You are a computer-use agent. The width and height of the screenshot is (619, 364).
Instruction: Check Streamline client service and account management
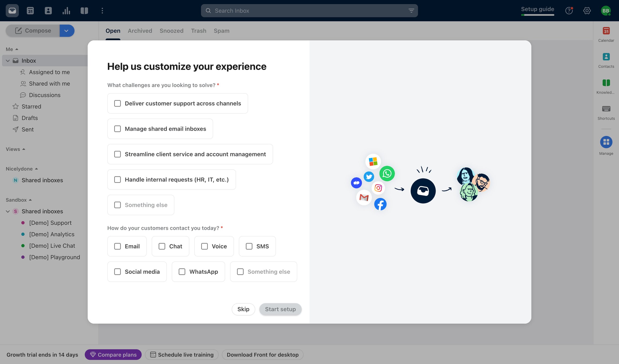coord(117,154)
